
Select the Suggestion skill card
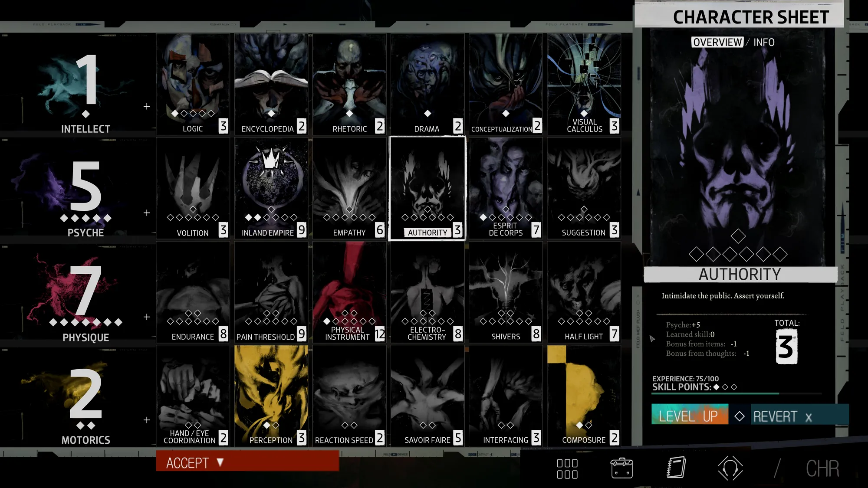(x=584, y=188)
